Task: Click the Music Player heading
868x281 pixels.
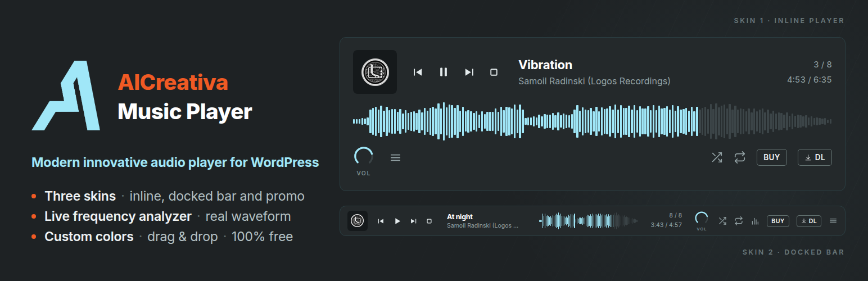Action: (185, 111)
